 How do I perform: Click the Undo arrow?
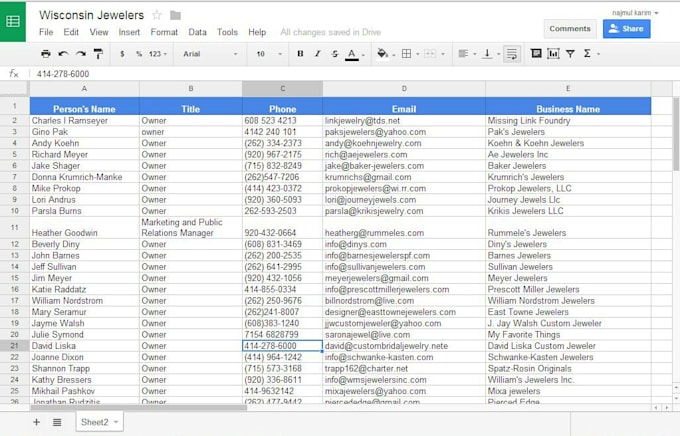click(x=64, y=54)
